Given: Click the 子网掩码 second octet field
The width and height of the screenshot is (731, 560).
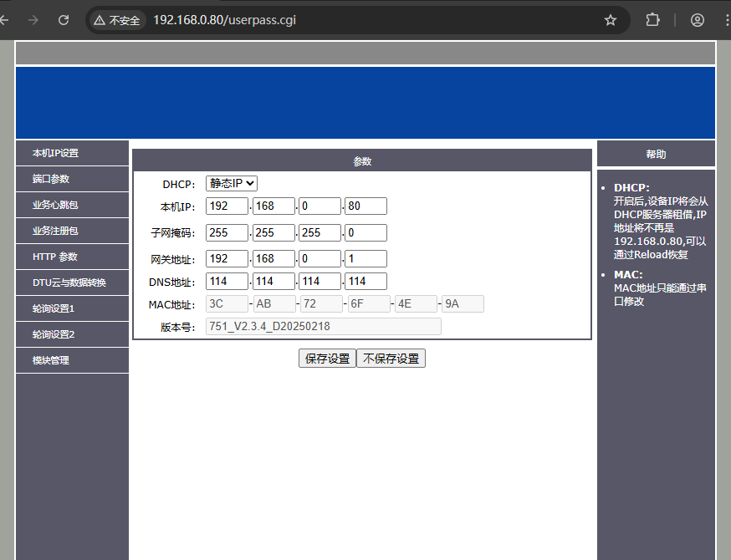Looking at the screenshot, I should point(273,232).
